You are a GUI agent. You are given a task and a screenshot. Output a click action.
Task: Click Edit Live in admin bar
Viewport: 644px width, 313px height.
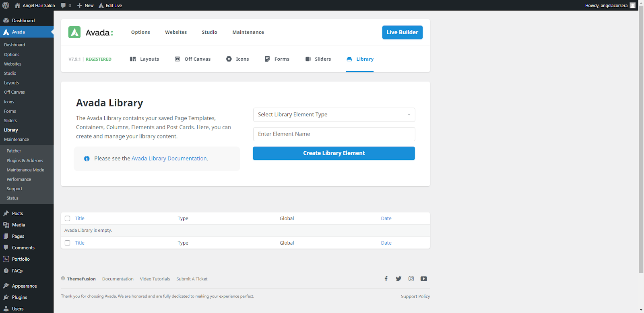[x=110, y=6]
